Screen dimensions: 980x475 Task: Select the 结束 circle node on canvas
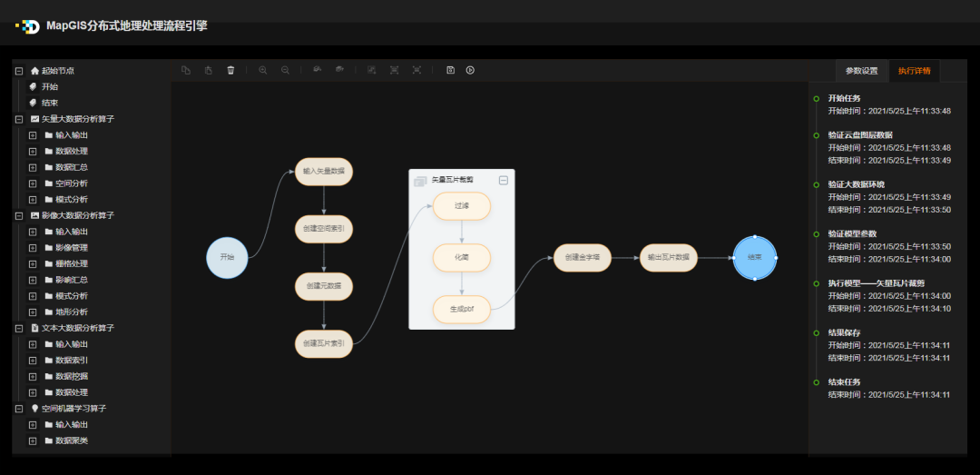(x=755, y=257)
